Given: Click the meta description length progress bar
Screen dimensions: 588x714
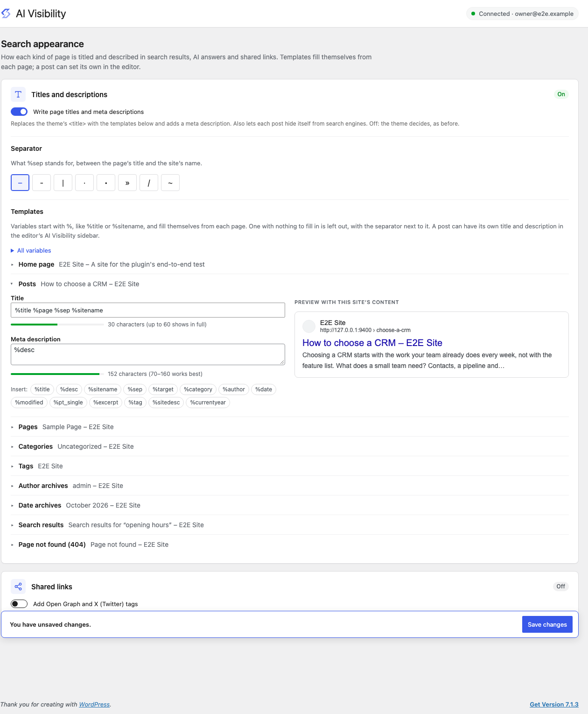Looking at the screenshot, I should [57, 374].
